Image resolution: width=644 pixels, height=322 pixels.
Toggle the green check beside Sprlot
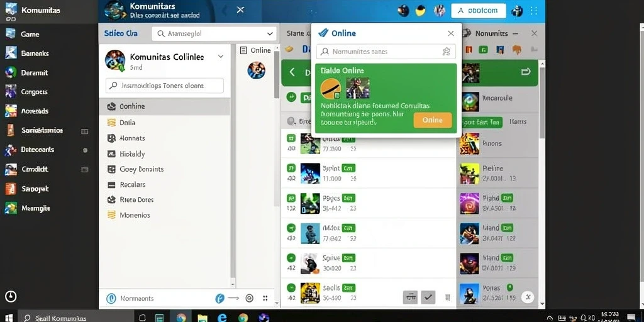291,167
